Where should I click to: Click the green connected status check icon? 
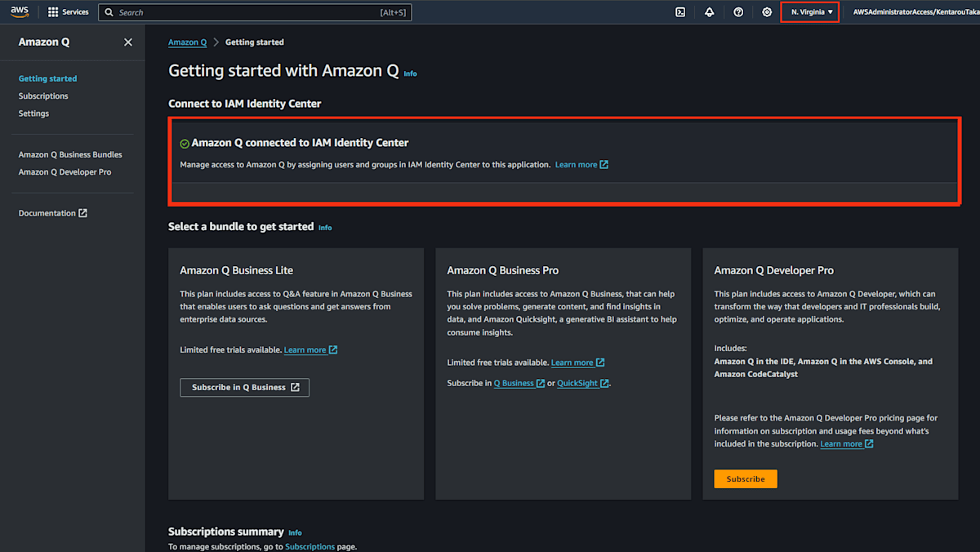click(x=185, y=143)
